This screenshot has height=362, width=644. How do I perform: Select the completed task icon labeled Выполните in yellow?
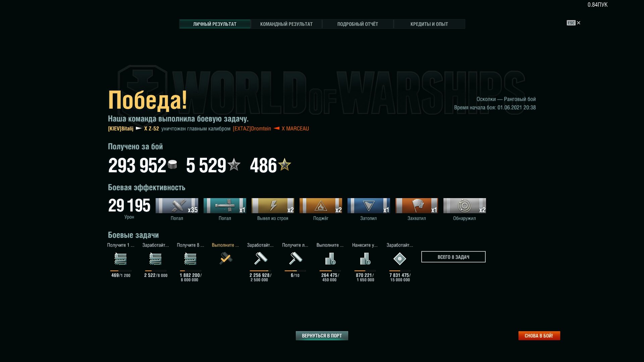pos(225,258)
